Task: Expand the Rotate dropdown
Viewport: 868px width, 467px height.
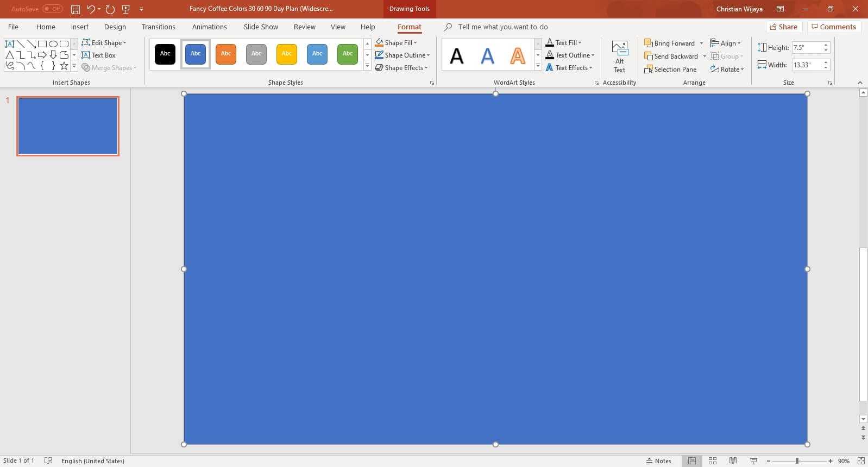Action: click(x=727, y=70)
